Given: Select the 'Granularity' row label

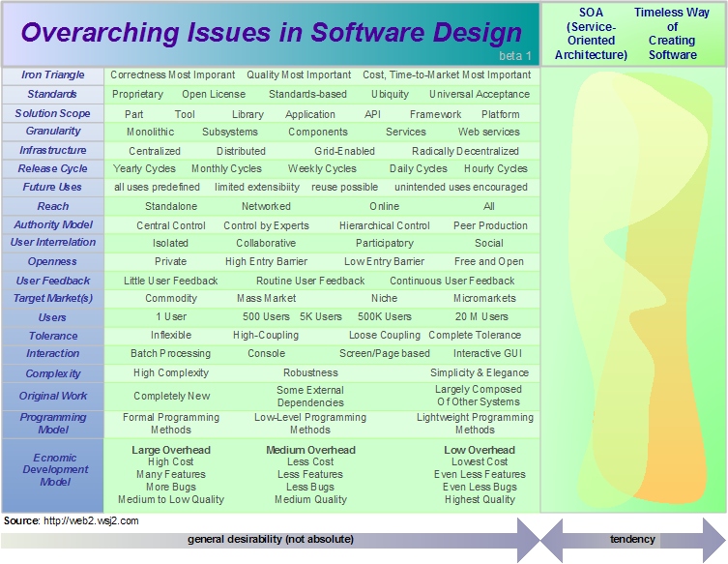Looking at the screenshot, I should (x=53, y=131).
